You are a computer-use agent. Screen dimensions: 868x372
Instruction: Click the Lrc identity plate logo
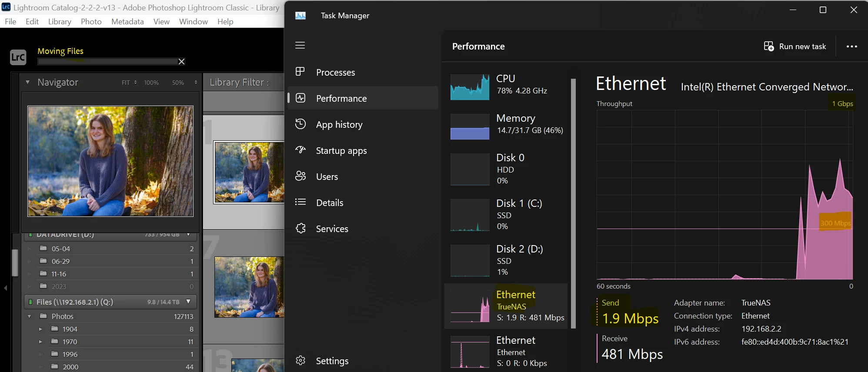18,57
